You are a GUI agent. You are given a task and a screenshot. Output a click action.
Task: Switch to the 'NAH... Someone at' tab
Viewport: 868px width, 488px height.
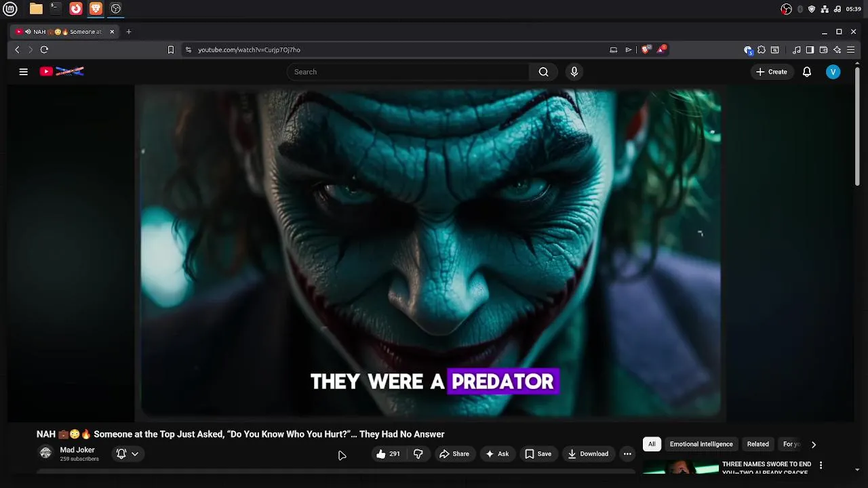[x=63, y=32]
